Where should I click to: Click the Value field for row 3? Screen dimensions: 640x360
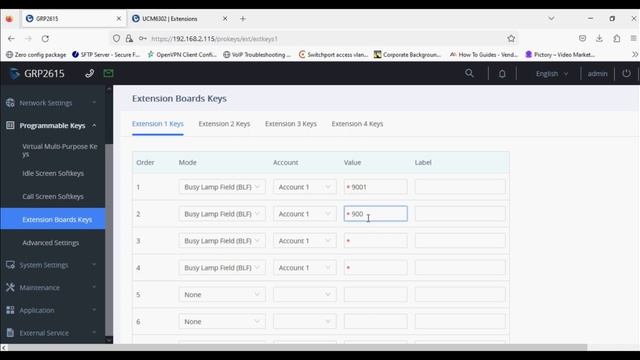point(376,241)
